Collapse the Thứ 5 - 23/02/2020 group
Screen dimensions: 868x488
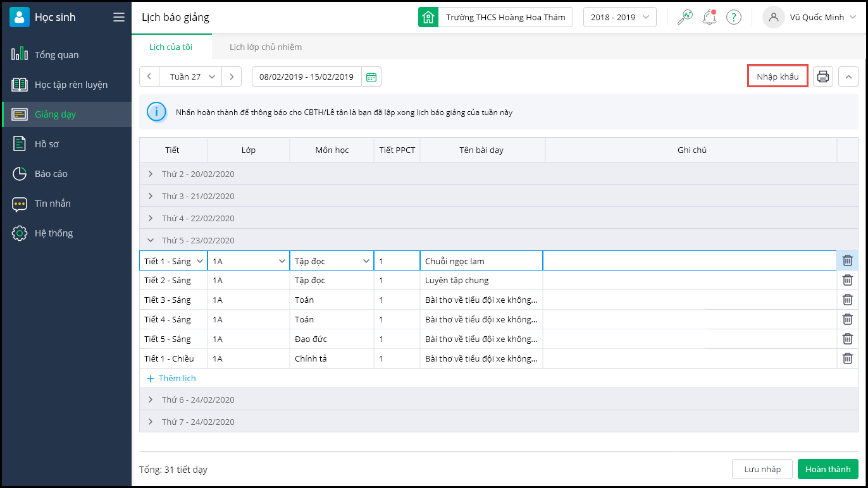pos(151,240)
